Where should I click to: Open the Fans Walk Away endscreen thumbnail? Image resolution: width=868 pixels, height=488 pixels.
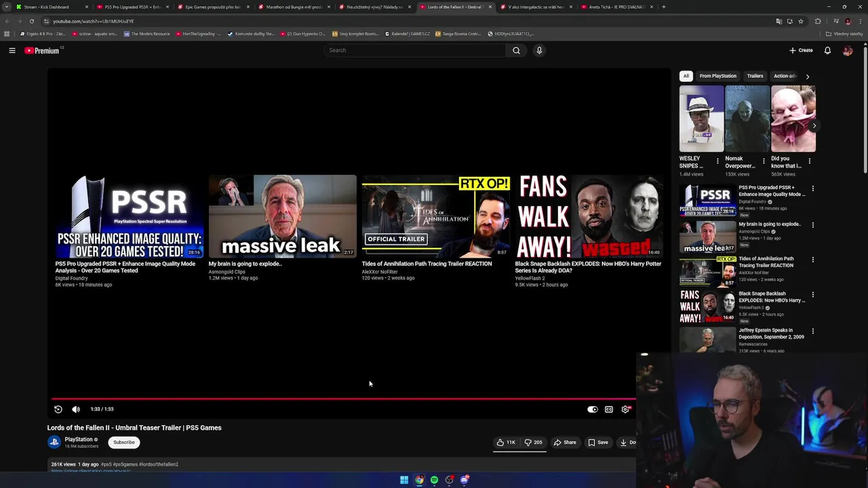click(x=589, y=216)
